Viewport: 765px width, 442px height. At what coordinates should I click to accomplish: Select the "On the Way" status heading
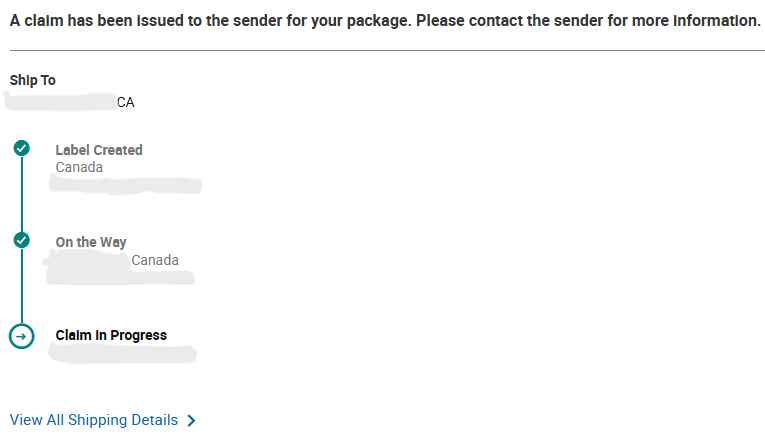[x=91, y=242]
